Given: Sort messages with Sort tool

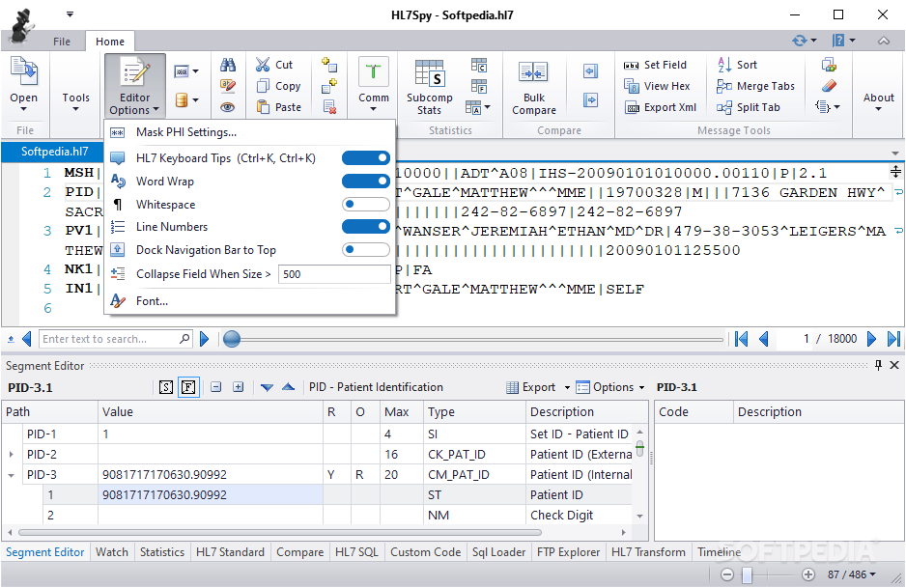Looking at the screenshot, I should click(x=737, y=65).
